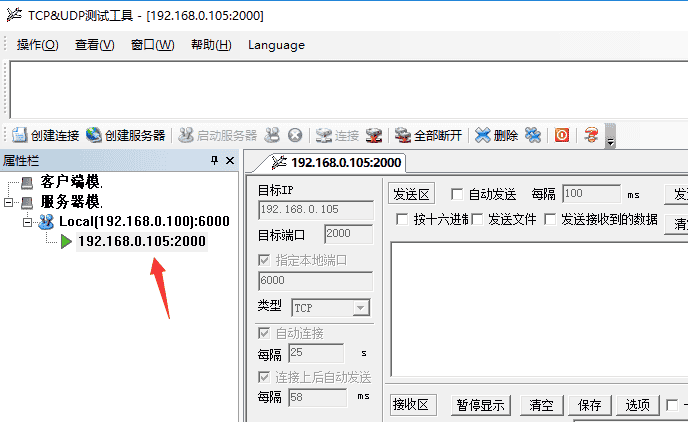Click the stop-server people icon after 启动服务器
The width and height of the screenshot is (688, 422).
[272, 136]
